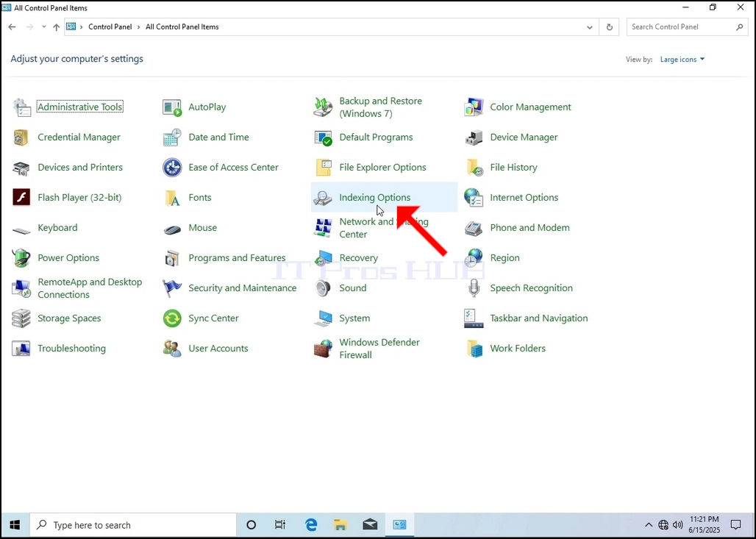Expand the View by Large icons dropdown

tap(682, 60)
